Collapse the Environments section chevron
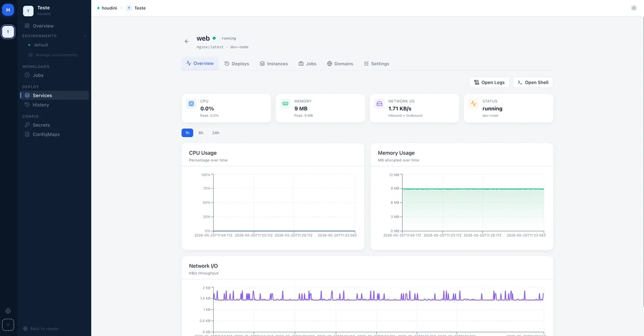Screen dimensions: 644x336 (85, 36)
